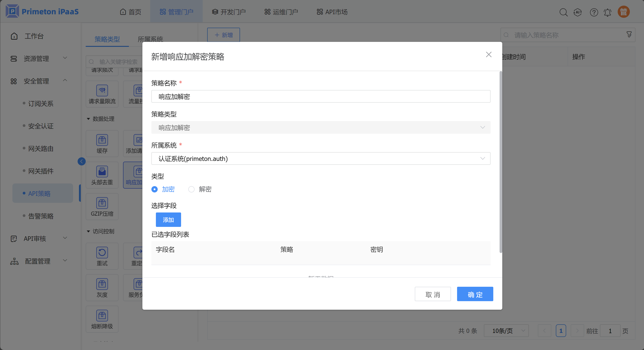Screen dimensions: 644x350
Task: Click the search magnifier icon in top bar
Action: tap(563, 12)
